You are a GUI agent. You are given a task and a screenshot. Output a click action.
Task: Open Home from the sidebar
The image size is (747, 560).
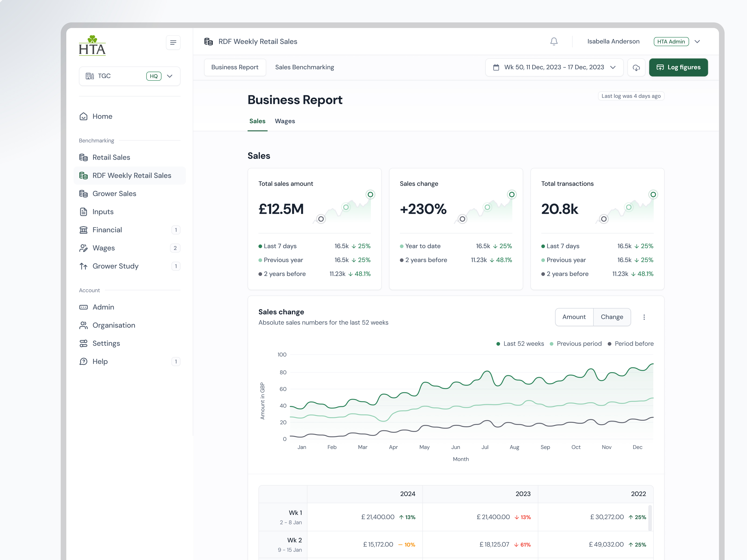102,116
